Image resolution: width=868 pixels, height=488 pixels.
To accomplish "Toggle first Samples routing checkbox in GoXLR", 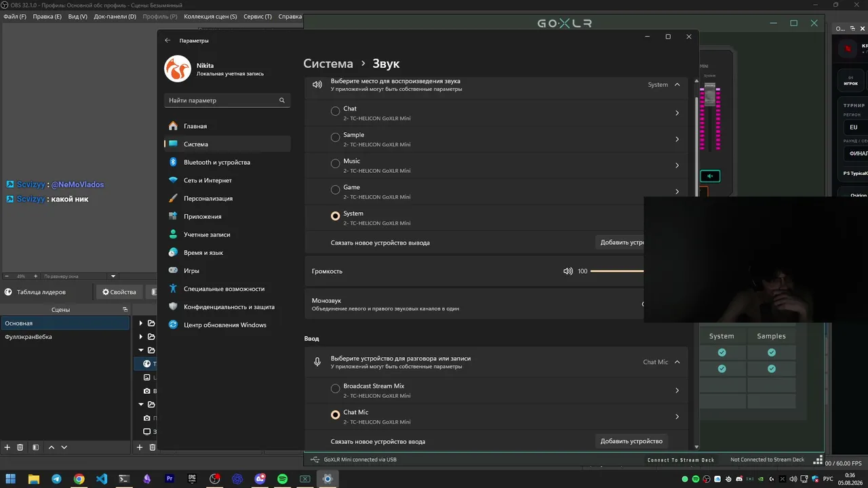I will [x=772, y=352].
